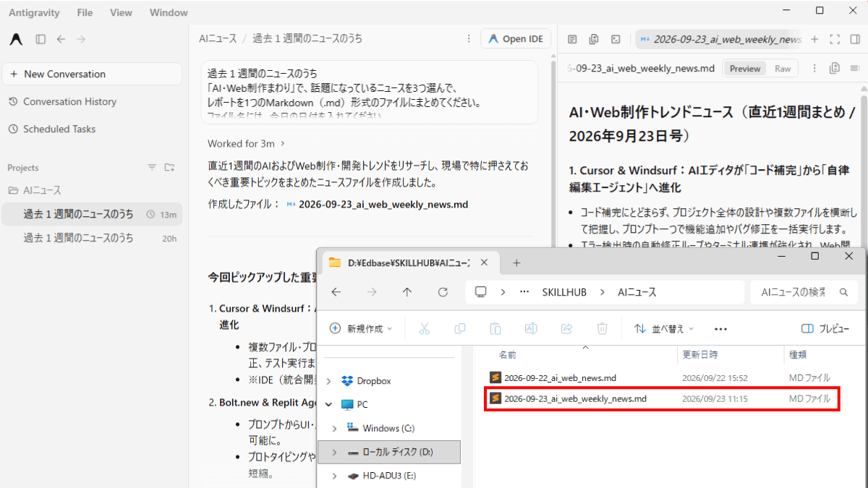This screenshot has width=868, height=488.
Task: Click SKILLHUB in the address bar
Action: (563, 292)
